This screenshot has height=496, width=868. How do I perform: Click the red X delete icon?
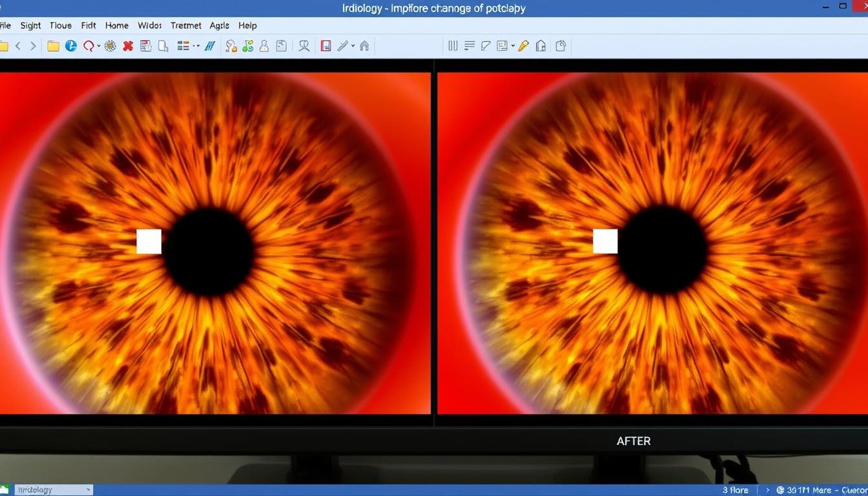128,46
